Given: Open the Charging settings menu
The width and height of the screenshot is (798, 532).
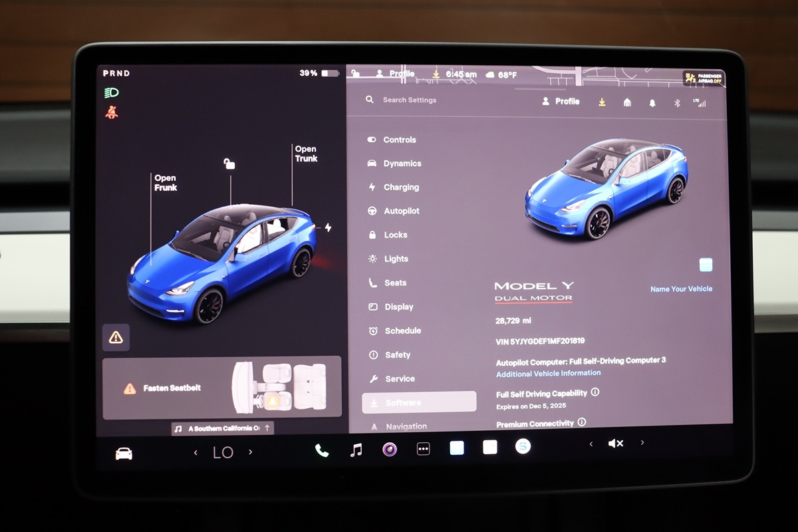Looking at the screenshot, I should point(401,188).
